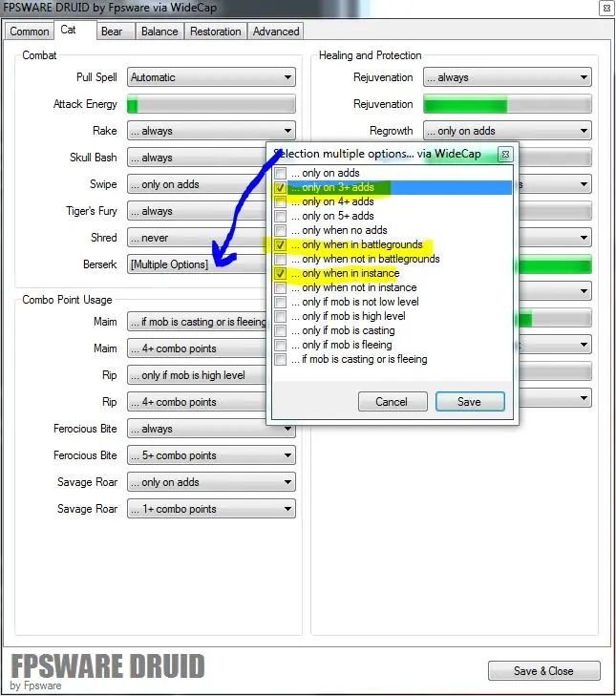
Task: Tick the 'only on 5+ adds' checkbox
Action: tap(280, 217)
